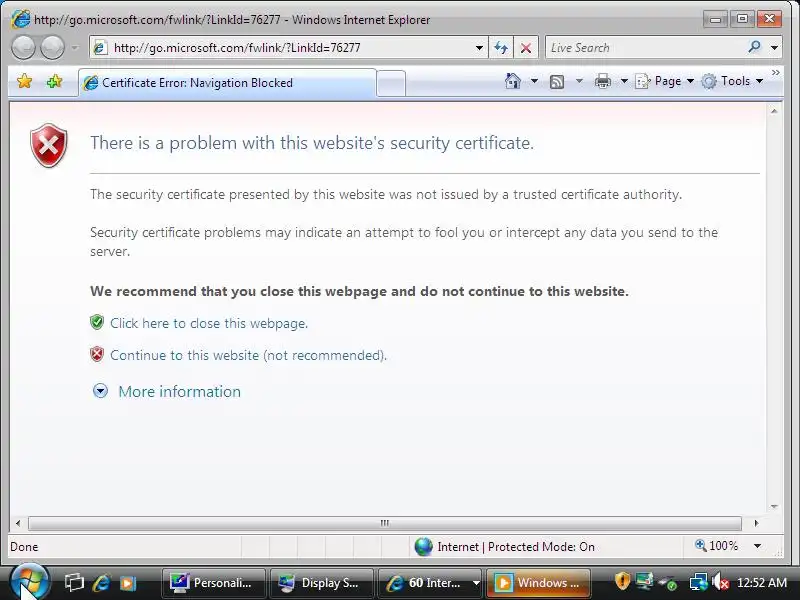Screen dimensions: 800x600
Task: Open the Tools menu
Action: pos(732,81)
